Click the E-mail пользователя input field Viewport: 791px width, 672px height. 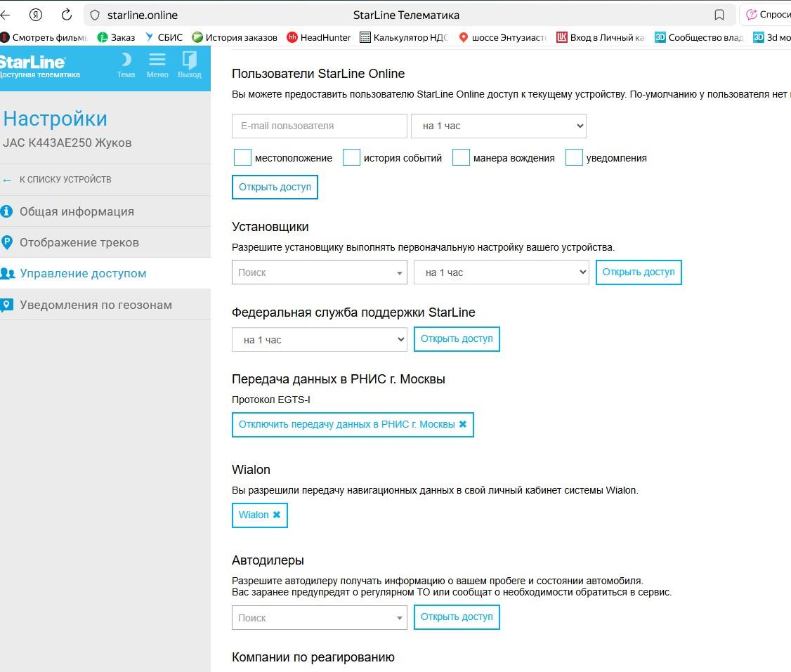coord(319,126)
